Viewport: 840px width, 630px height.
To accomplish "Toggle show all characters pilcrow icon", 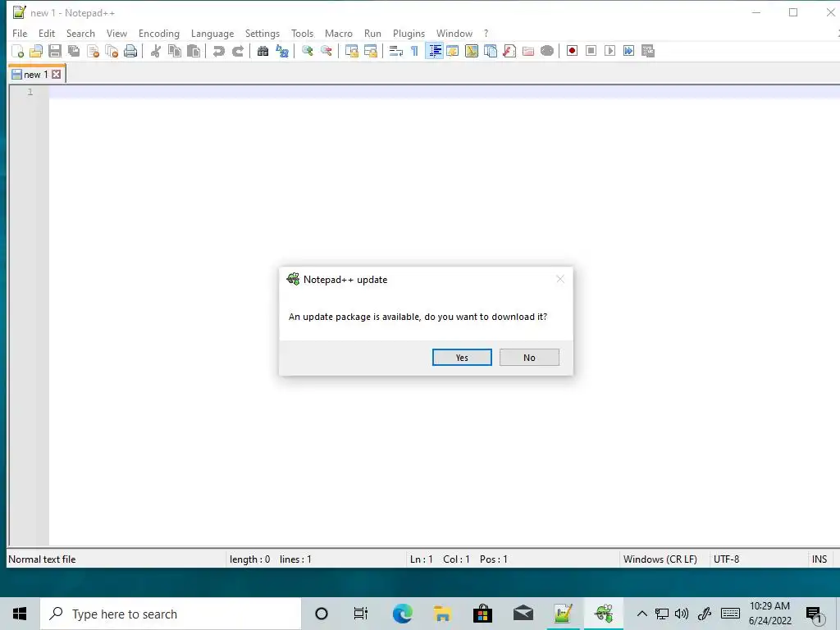I will click(414, 51).
